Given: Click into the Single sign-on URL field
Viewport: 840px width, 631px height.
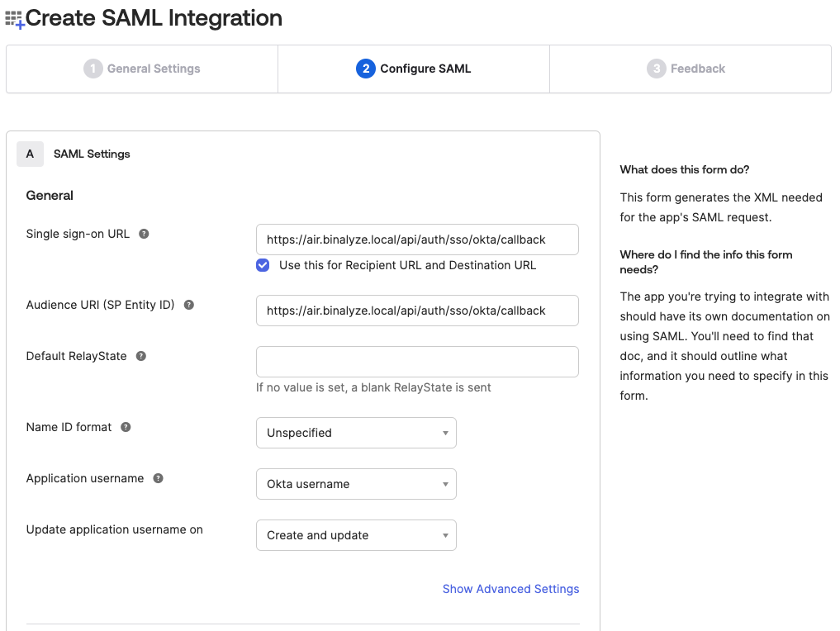Looking at the screenshot, I should point(417,240).
